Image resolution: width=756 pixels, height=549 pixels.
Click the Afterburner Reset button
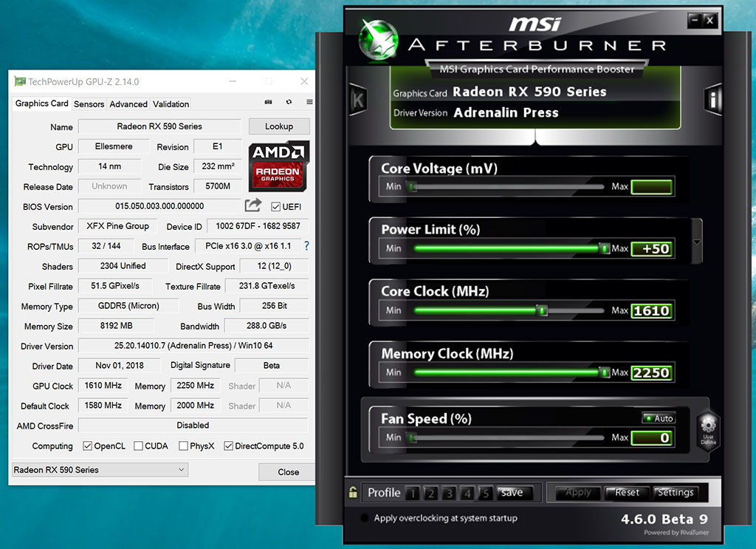coord(626,493)
